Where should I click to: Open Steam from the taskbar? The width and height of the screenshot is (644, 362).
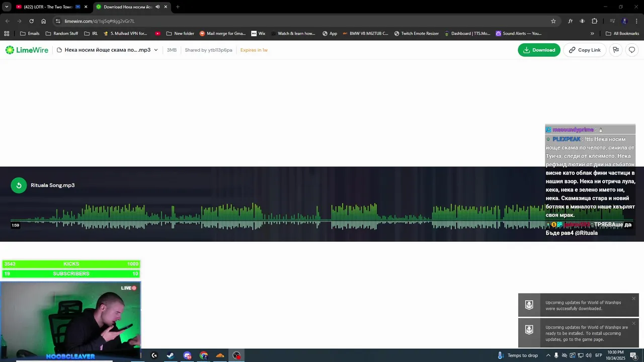(171, 355)
